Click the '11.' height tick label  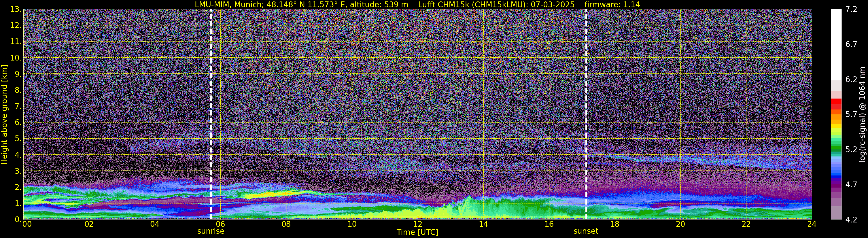pos(16,41)
